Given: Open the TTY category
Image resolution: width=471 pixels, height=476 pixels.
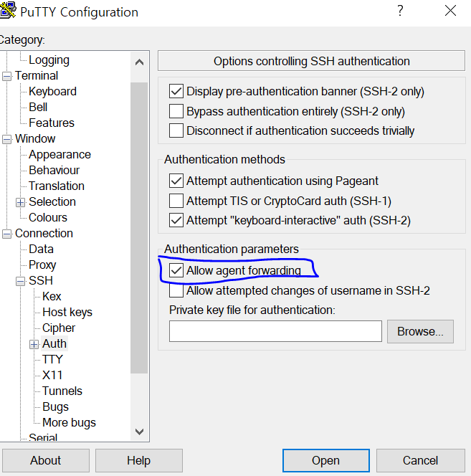Looking at the screenshot, I should (52, 360).
